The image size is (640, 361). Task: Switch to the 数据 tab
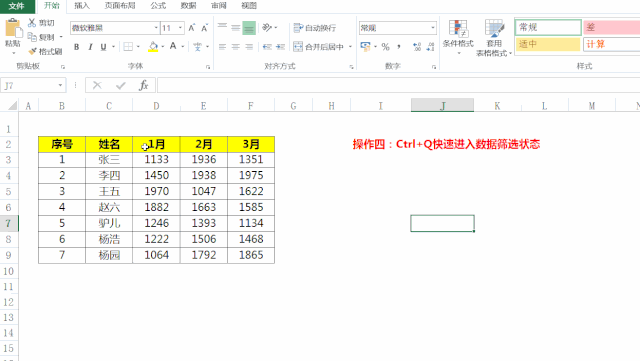pos(188,6)
